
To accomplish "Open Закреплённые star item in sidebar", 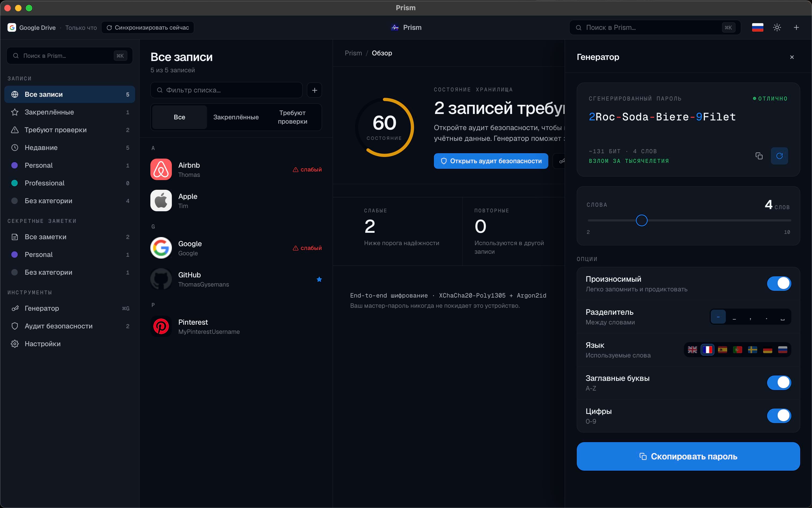I will pyautogui.click(x=70, y=112).
